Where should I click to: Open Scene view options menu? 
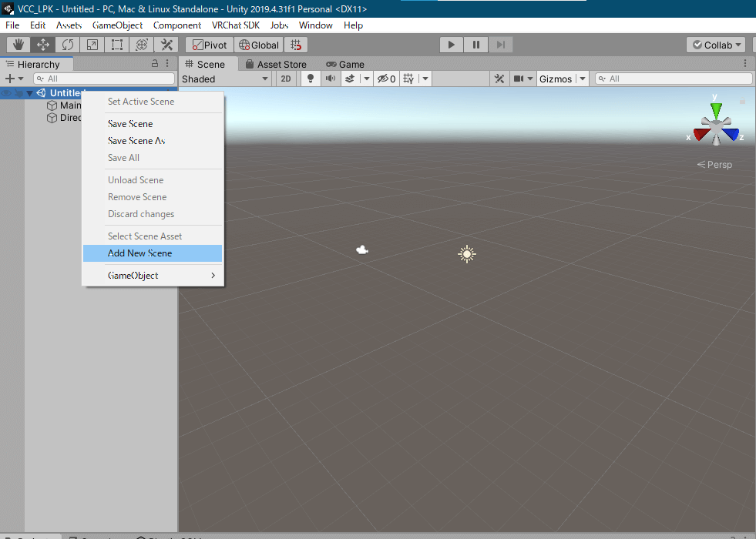tap(745, 64)
